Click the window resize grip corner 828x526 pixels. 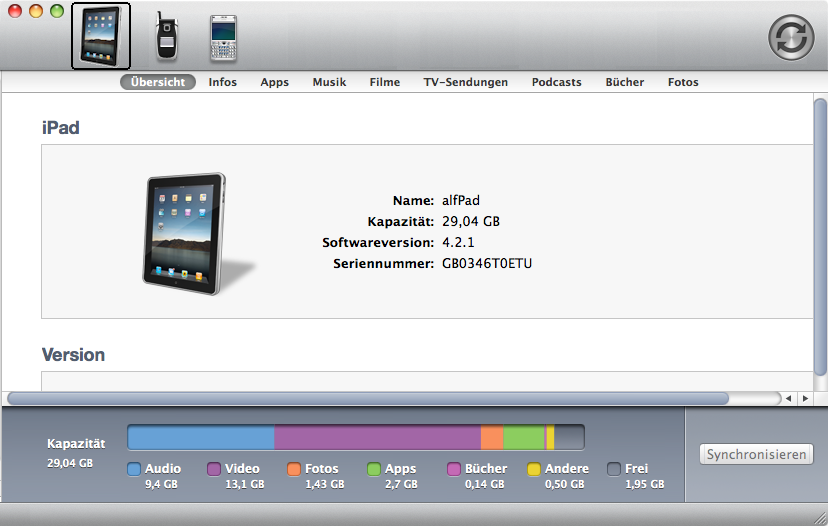tap(820, 518)
